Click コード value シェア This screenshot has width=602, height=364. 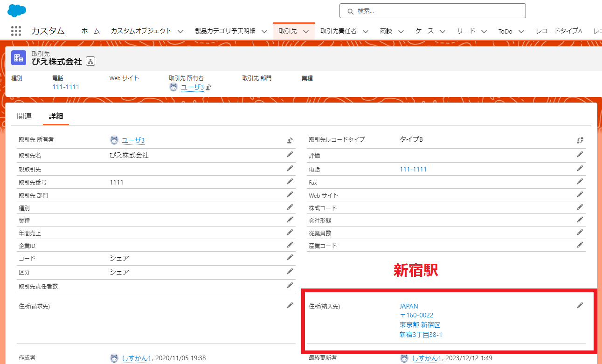[x=119, y=258]
